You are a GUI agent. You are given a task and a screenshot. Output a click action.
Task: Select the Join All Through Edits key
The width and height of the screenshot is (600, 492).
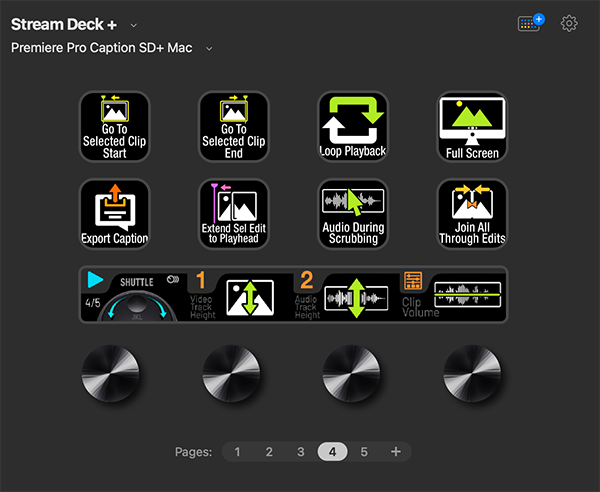[472, 214]
